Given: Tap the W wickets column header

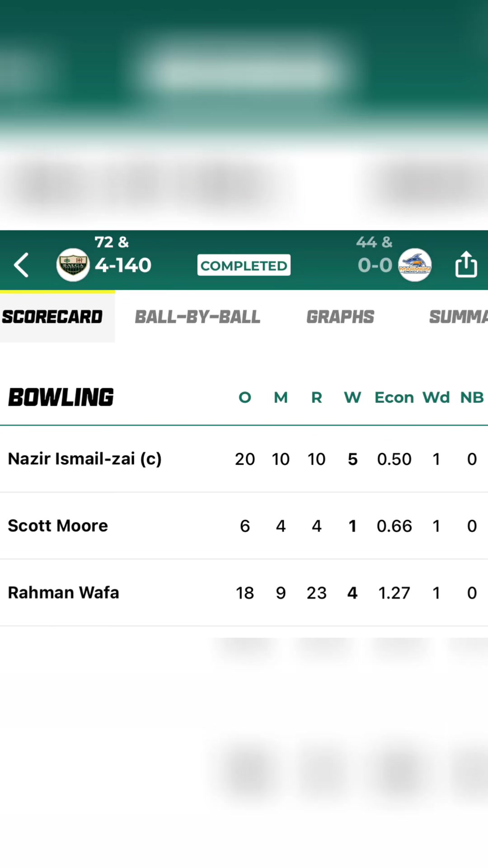Looking at the screenshot, I should (352, 397).
